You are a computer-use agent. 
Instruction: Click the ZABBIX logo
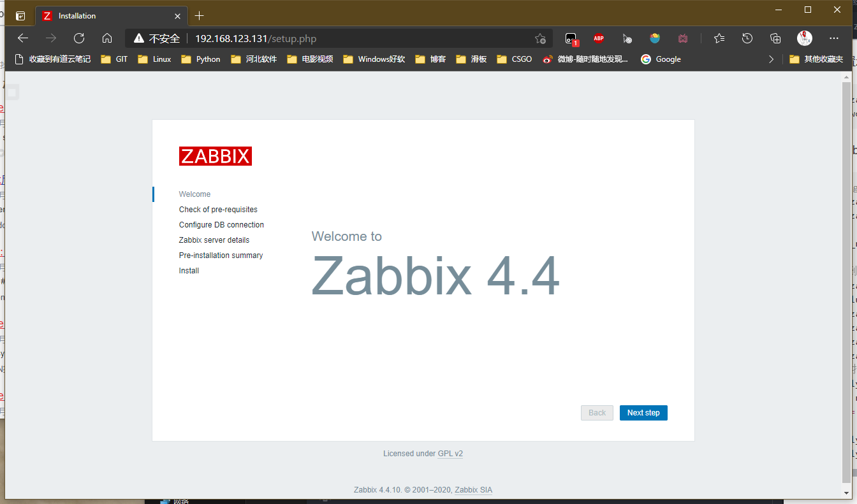tap(216, 156)
